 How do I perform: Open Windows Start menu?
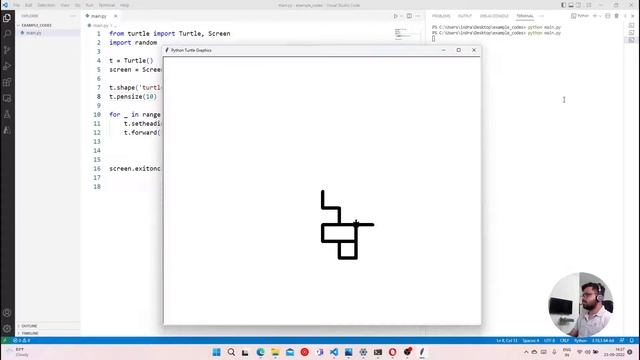click(216, 352)
